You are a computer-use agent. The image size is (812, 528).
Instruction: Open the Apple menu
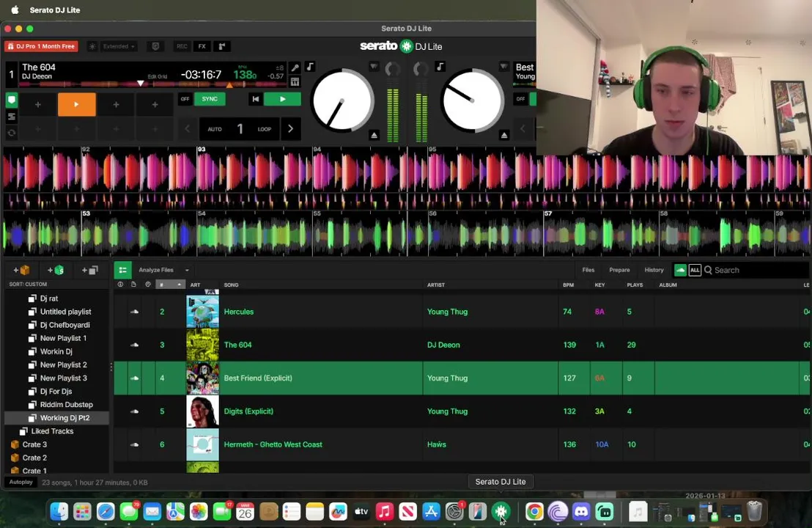click(15, 10)
